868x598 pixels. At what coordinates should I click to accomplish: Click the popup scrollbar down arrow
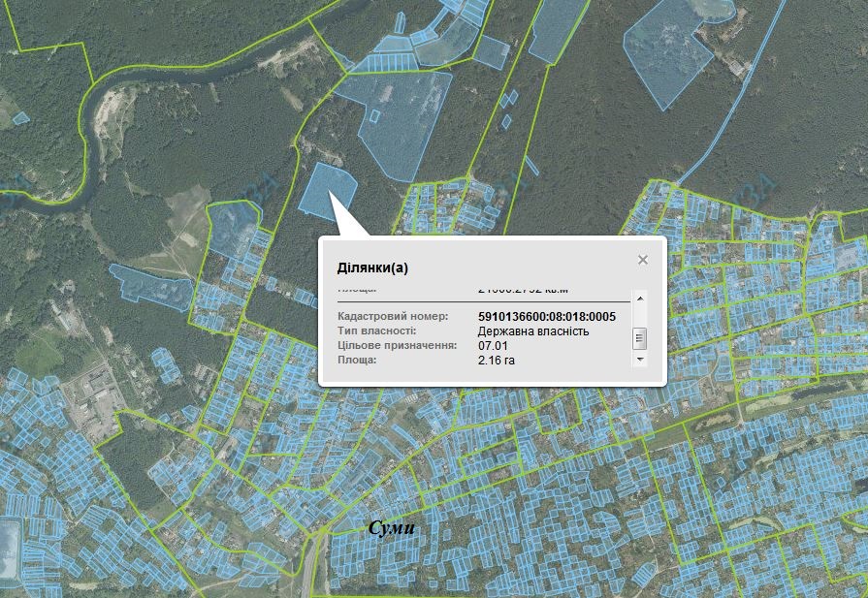pos(639,360)
